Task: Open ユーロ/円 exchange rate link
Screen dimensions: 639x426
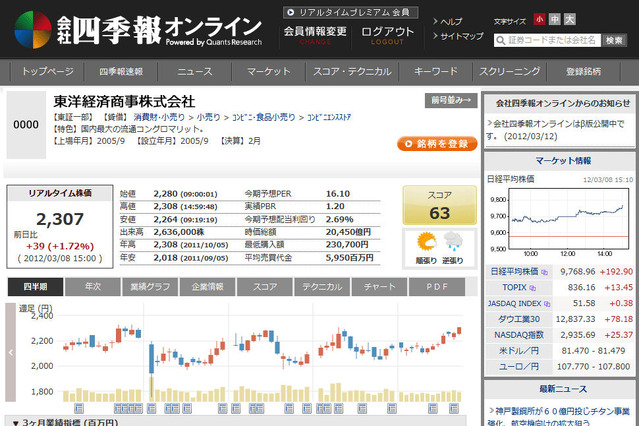Action: coord(519,366)
